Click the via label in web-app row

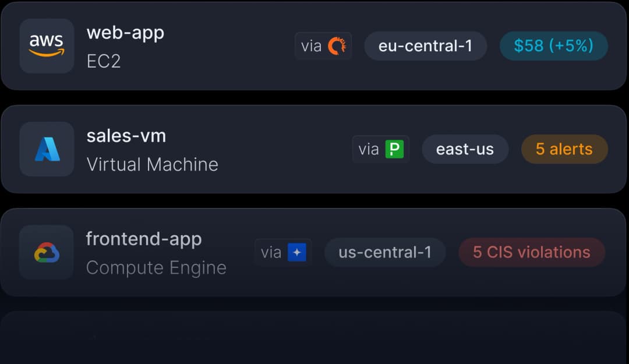(x=311, y=46)
